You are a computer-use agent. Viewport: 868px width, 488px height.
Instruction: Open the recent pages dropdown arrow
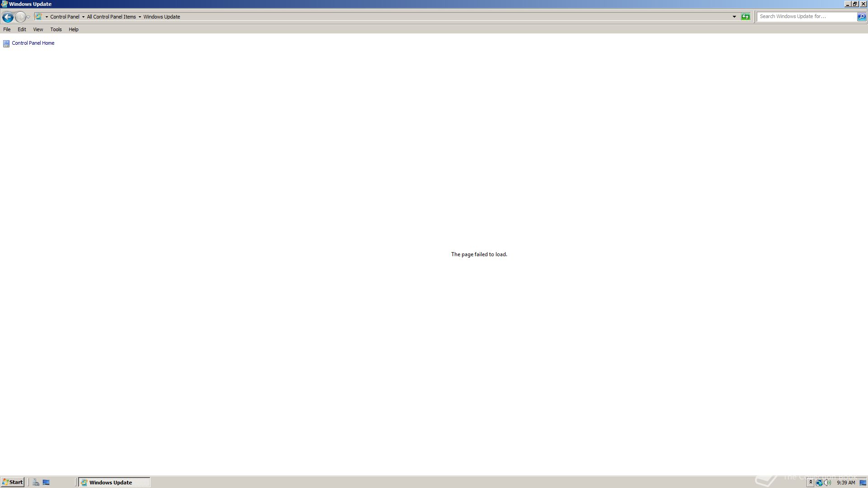[x=28, y=17]
